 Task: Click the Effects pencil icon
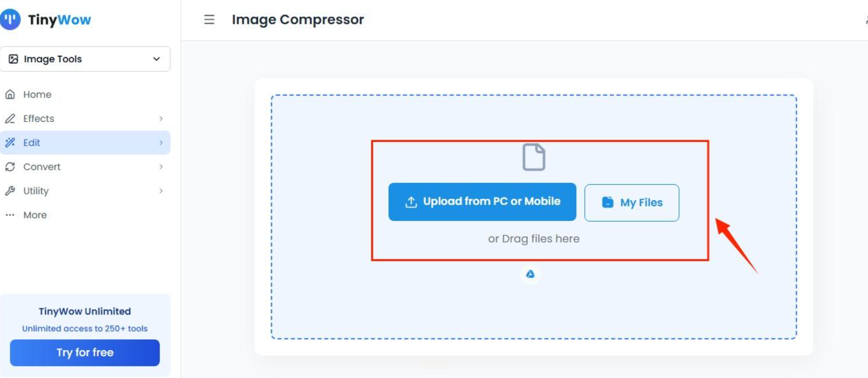tap(10, 119)
